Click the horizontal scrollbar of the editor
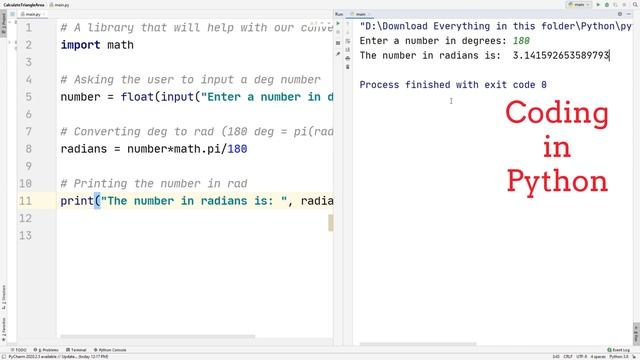The image size is (640, 360). [x=158, y=337]
